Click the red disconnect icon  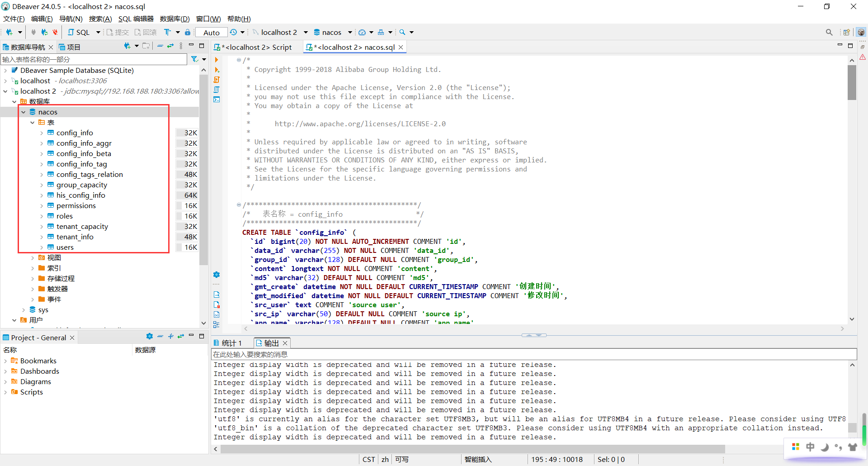pos(55,32)
